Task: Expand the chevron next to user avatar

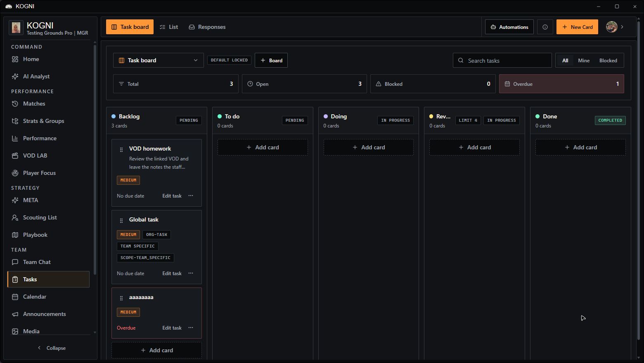Action: click(x=622, y=27)
